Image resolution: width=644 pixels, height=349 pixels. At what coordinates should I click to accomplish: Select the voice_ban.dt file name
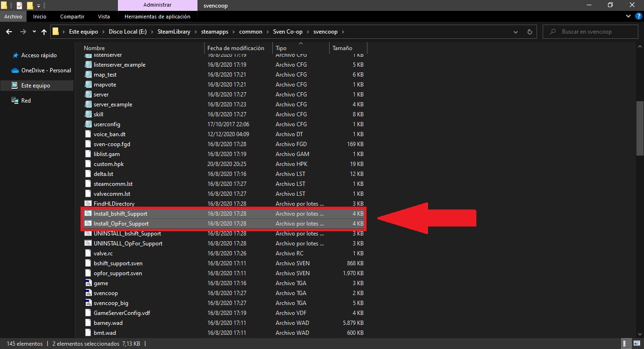109,134
